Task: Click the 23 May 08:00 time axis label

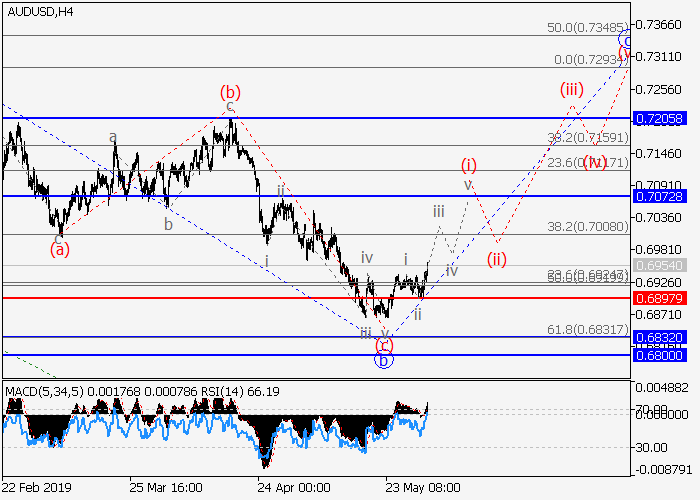Action: click(x=425, y=488)
